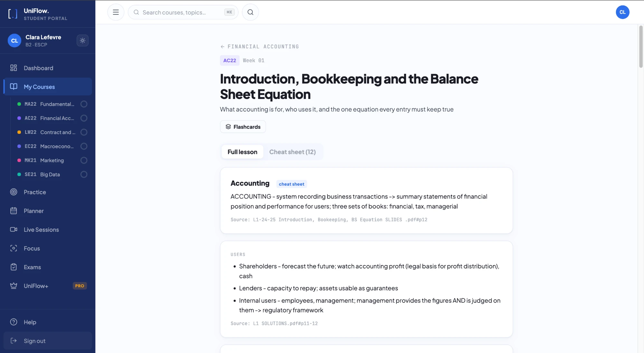Click the Clara Lefevre profile name
Screen dimensions: 644x353
point(43,37)
